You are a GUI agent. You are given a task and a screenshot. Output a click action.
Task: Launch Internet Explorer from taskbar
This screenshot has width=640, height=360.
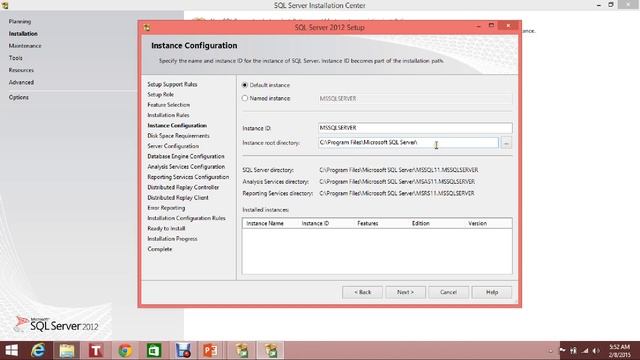(x=38, y=351)
